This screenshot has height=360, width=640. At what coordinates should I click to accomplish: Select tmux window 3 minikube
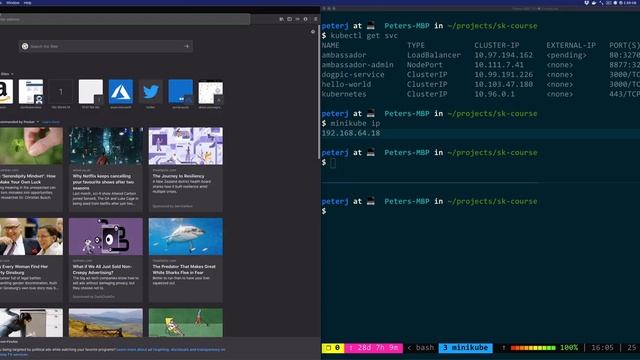[x=466, y=348]
